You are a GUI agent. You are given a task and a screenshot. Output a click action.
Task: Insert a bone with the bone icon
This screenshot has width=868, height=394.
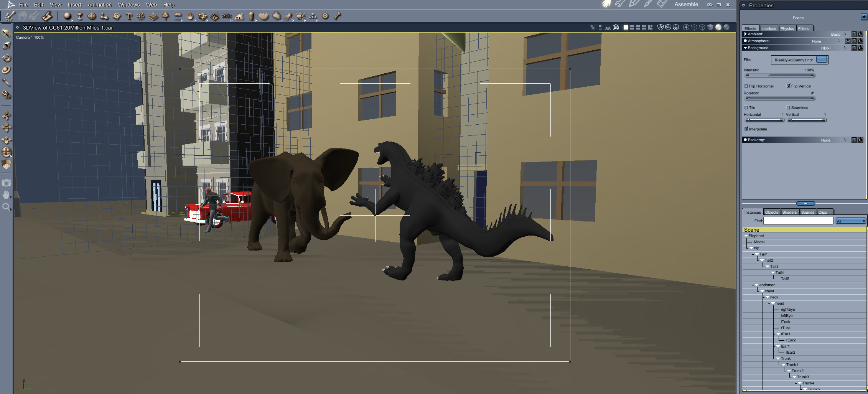click(338, 16)
